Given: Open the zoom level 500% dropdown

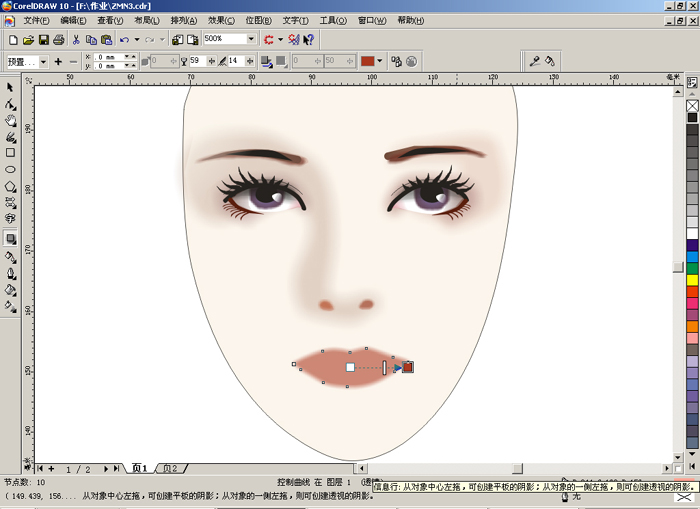Looking at the screenshot, I should [x=251, y=39].
